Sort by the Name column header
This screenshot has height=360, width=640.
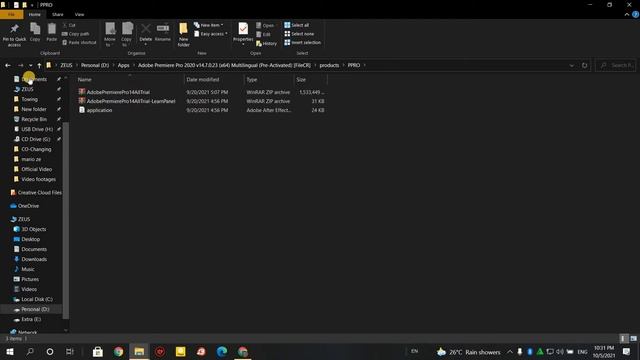coord(130,80)
